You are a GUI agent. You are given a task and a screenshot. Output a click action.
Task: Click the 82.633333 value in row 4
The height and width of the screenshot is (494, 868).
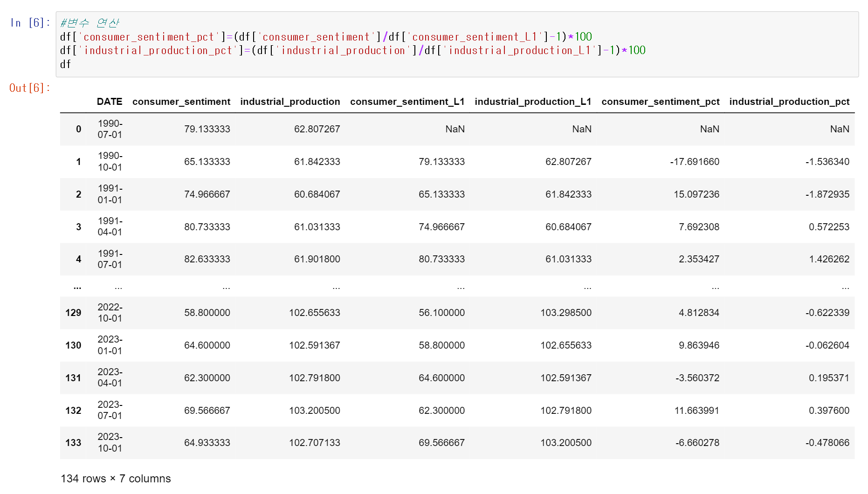click(207, 259)
